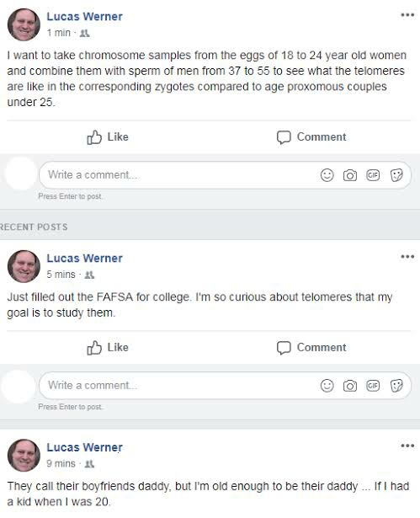The width and height of the screenshot is (420, 518).
Task: Open options menu on the 5 mins post
Action: [407, 257]
